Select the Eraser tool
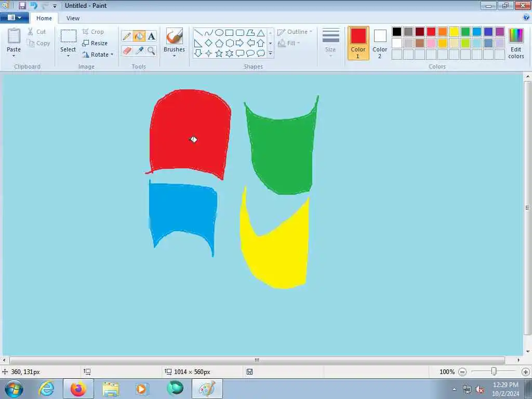The height and width of the screenshot is (399, 532). coord(127,50)
